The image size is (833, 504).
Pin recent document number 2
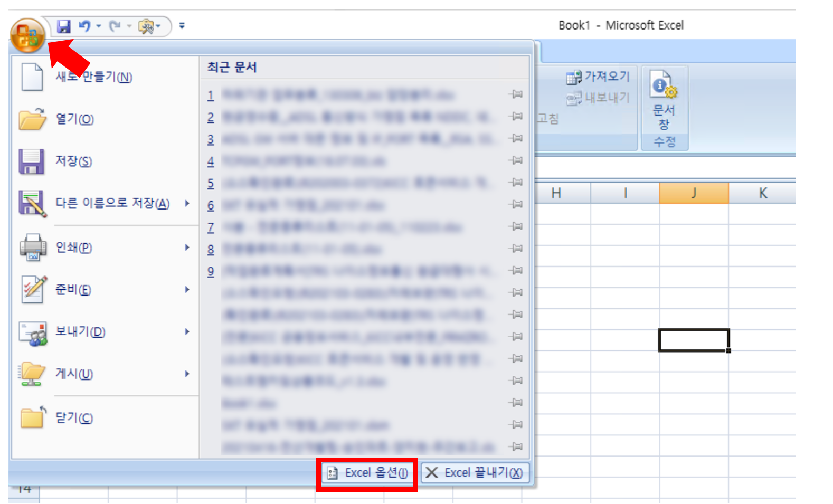(x=516, y=116)
